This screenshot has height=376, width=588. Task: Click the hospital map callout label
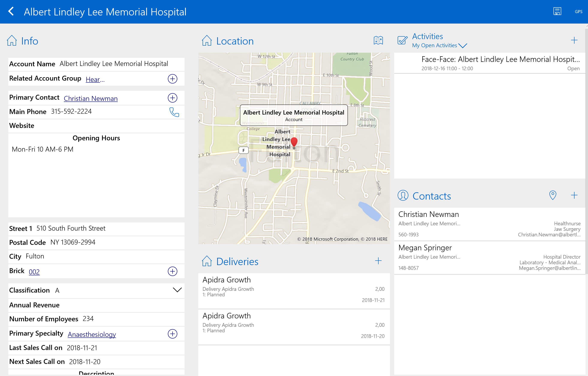(x=294, y=115)
